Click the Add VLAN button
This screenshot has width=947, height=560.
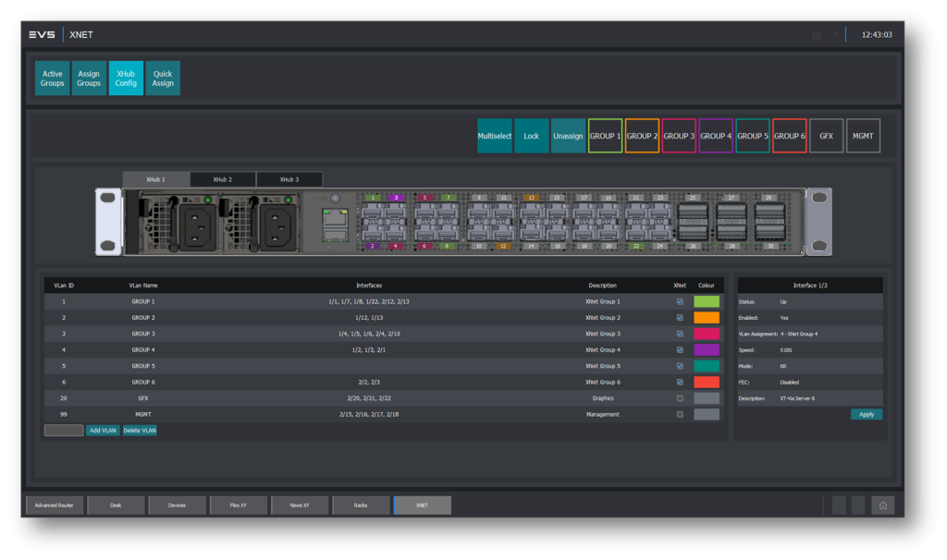[x=102, y=431]
